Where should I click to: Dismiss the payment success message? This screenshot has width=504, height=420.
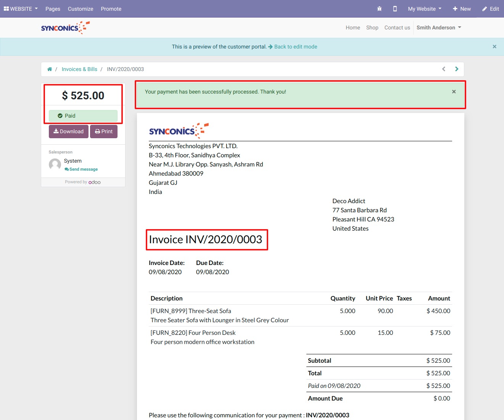click(454, 92)
